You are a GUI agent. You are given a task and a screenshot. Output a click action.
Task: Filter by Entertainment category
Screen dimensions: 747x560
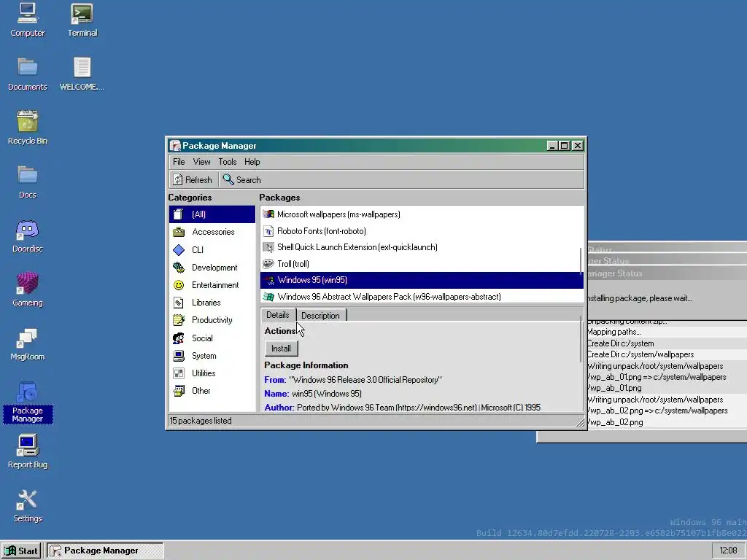tap(212, 285)
